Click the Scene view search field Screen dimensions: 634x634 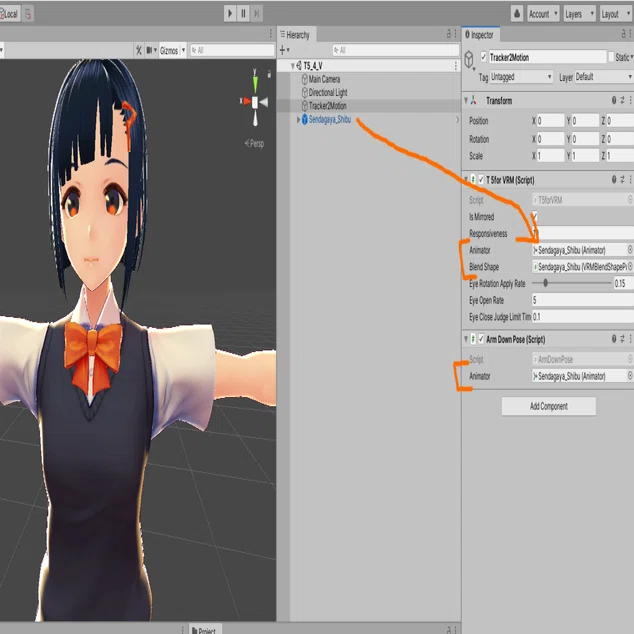(x=232, y=50)
